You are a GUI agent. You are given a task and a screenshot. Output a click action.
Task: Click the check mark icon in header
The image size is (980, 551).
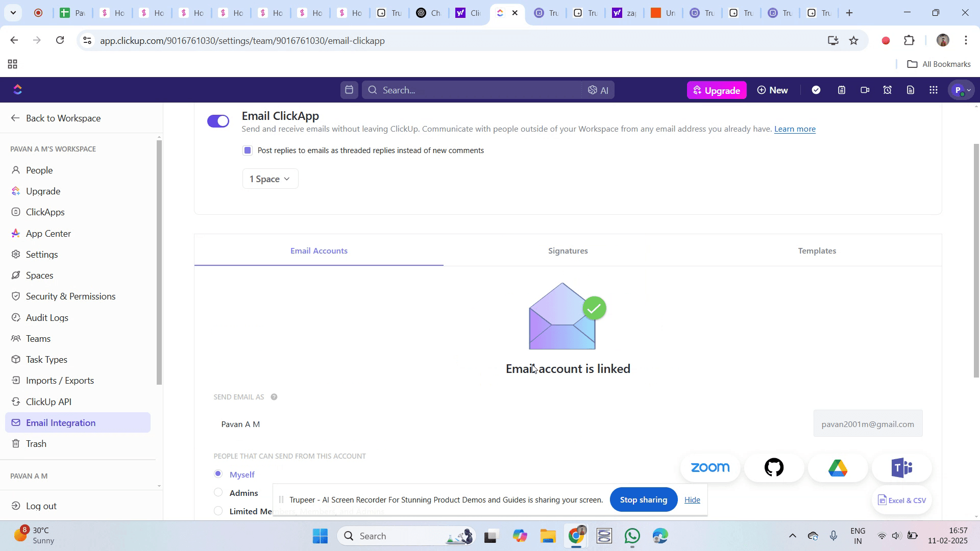[816, 90]
